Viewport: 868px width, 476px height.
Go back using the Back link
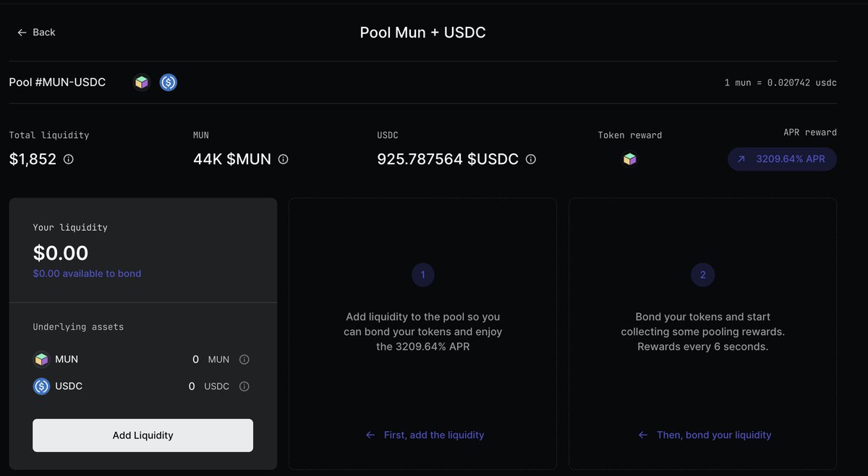[36, 33]
